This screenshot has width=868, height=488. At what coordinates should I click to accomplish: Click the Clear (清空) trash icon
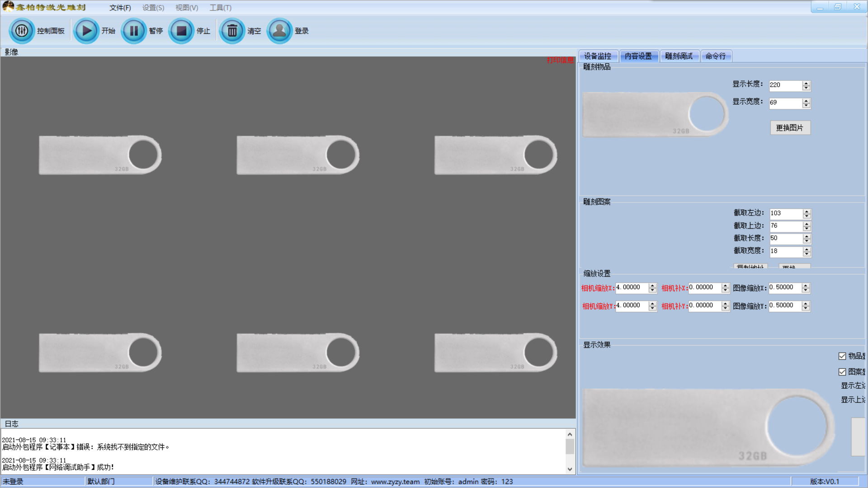click(x=232, y=31)
